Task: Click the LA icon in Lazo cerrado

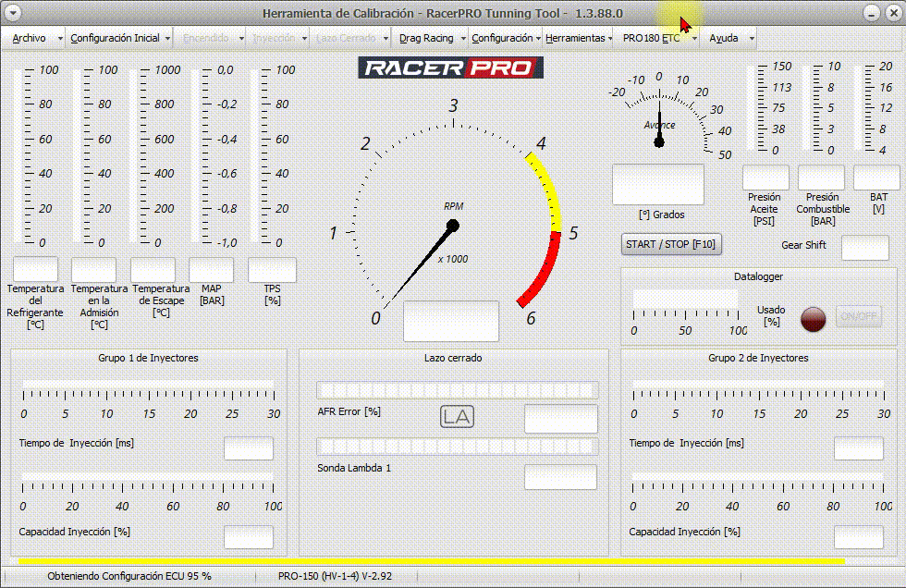Action: tap(457, 417)
